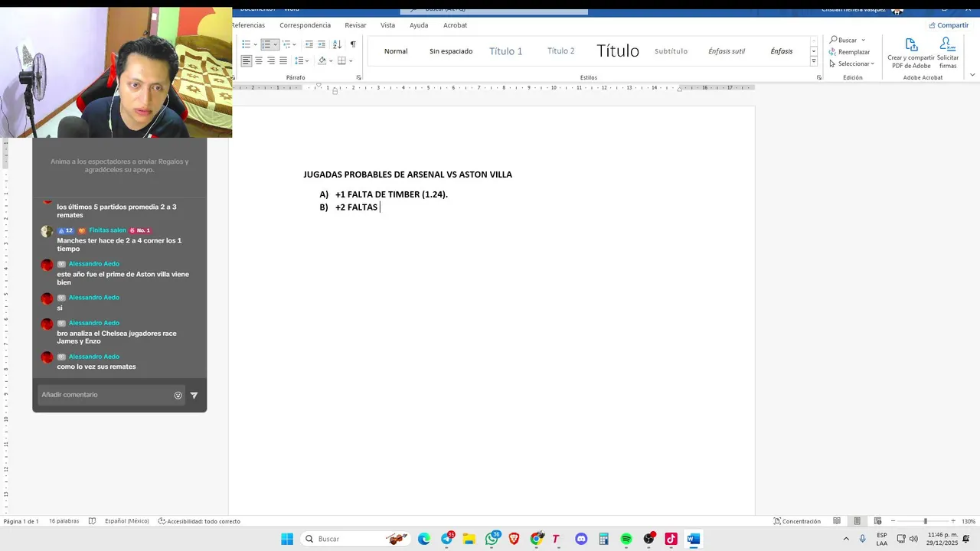Sort text alphabetically with A-Z icon
Screen dimensions: 980x551
point(337,44)
